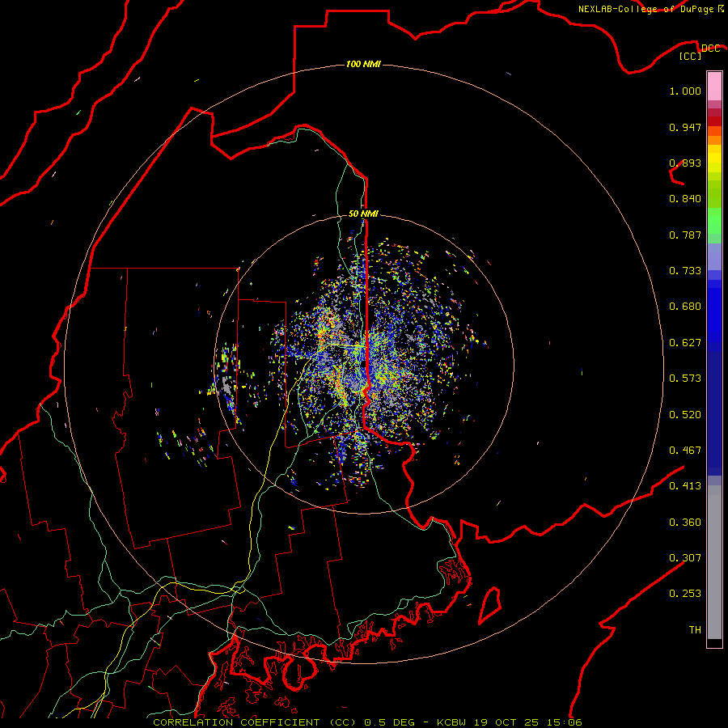728x728 pixels.
Task: Click the 0.787 color scale value
Action: (x=685, y=235)
